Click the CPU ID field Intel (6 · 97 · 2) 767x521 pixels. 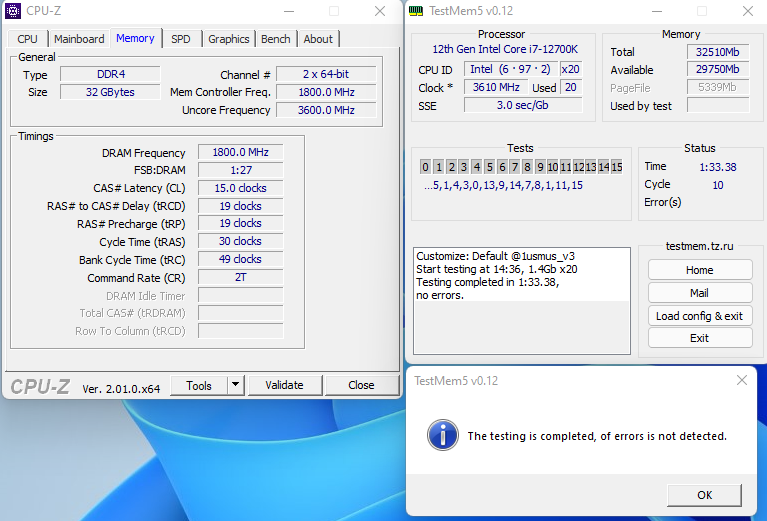(x=510, y=69)
